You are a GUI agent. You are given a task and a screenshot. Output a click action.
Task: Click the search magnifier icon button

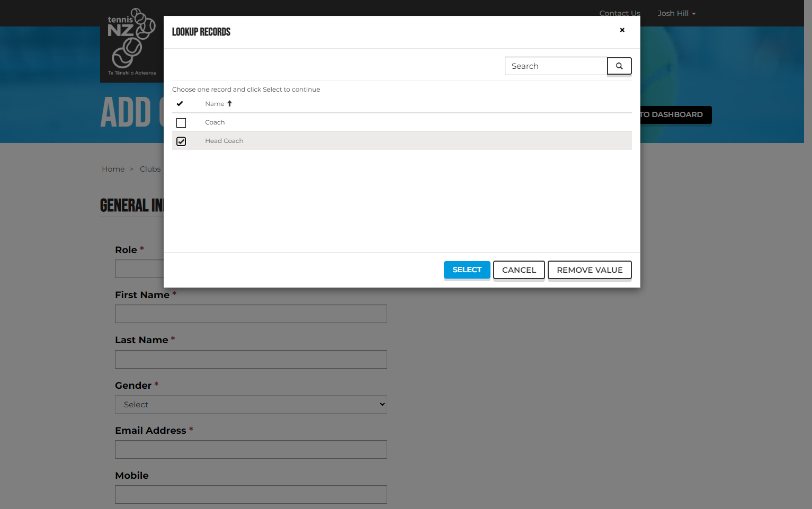[x=619, y=66]
